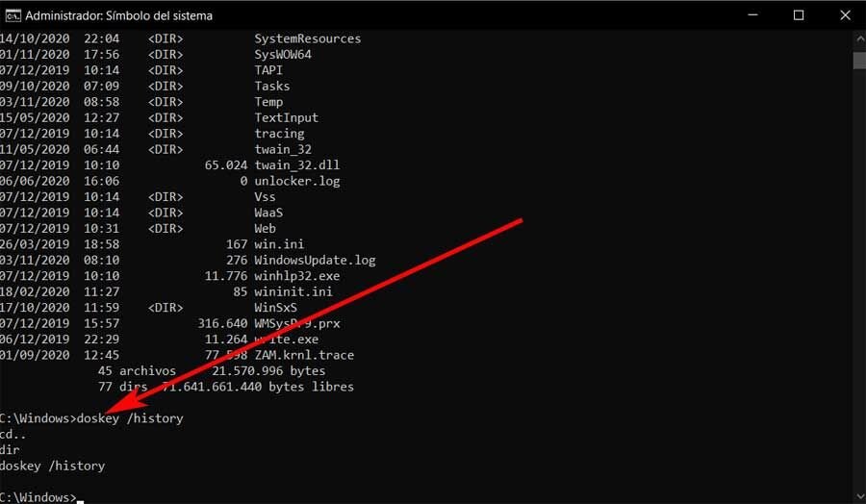Click the file size 65.024
The image size is (866, 504).
[x=226, y=165]
